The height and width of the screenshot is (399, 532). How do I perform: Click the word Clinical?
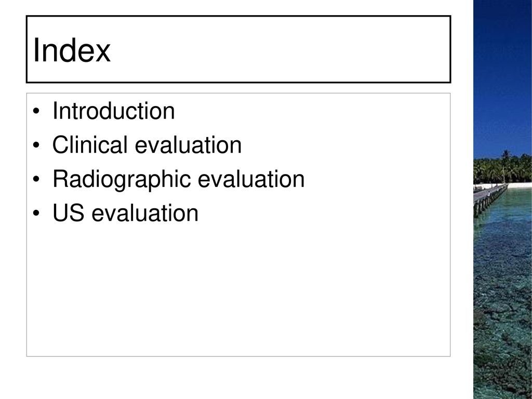click(x=89, y=145)
